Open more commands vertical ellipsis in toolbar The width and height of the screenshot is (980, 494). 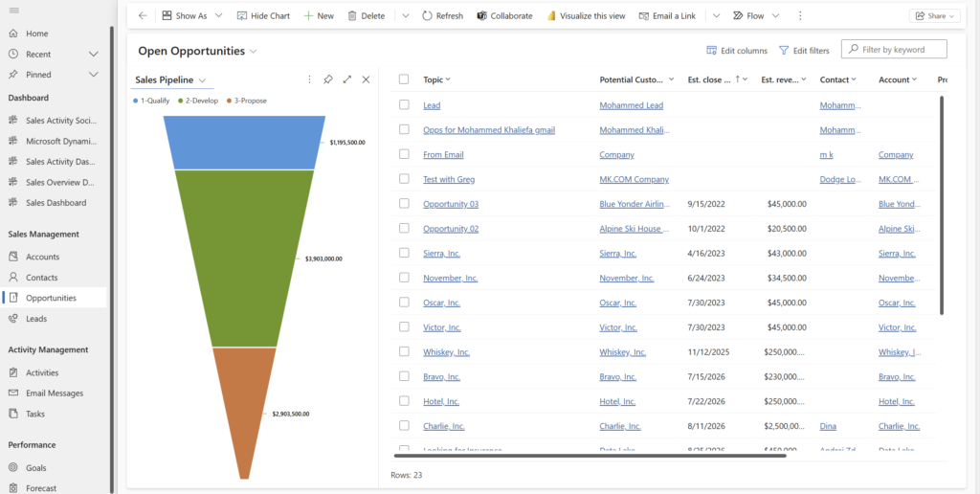pos(800,15)
